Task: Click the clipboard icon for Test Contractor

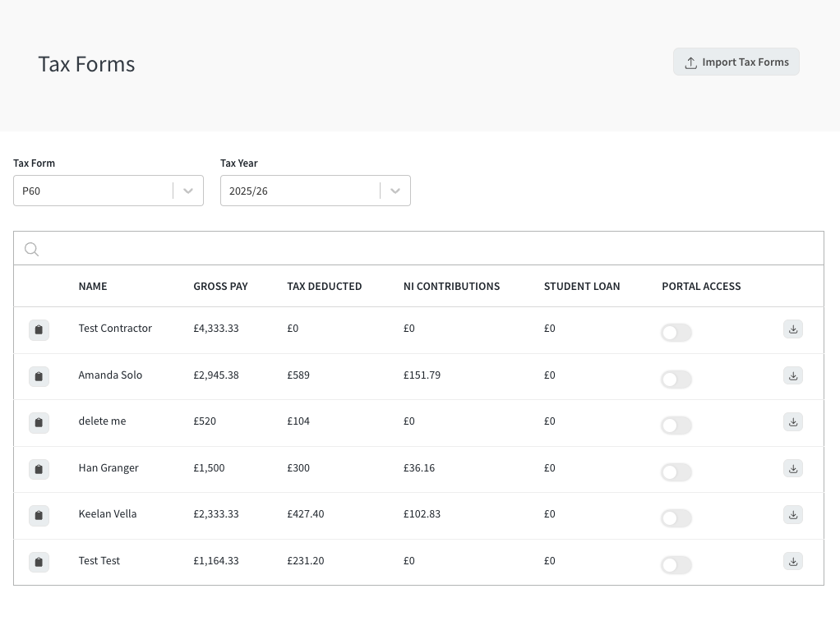Action: pyautogui.click(x=39, y=329)
